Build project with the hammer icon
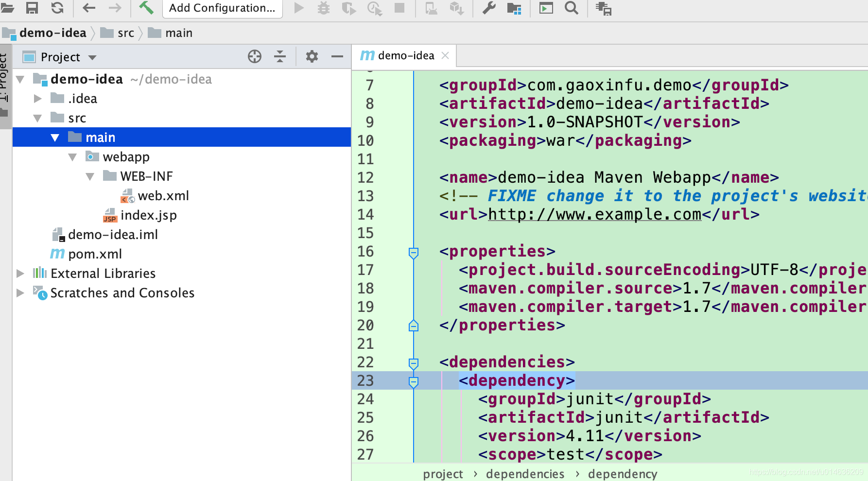The image size is (868, 481). pos(146,8)
